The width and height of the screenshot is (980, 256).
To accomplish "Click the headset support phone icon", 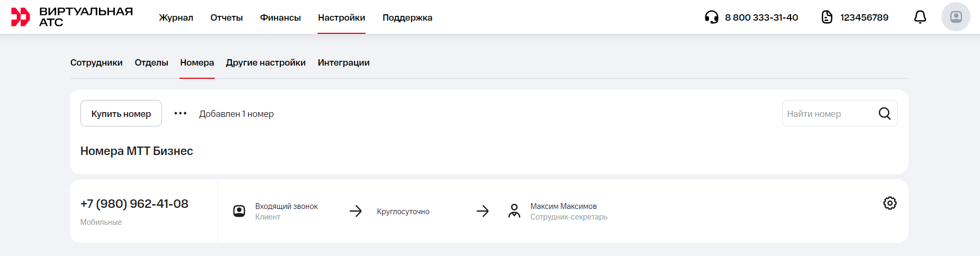I will click(x=711, y=17).
